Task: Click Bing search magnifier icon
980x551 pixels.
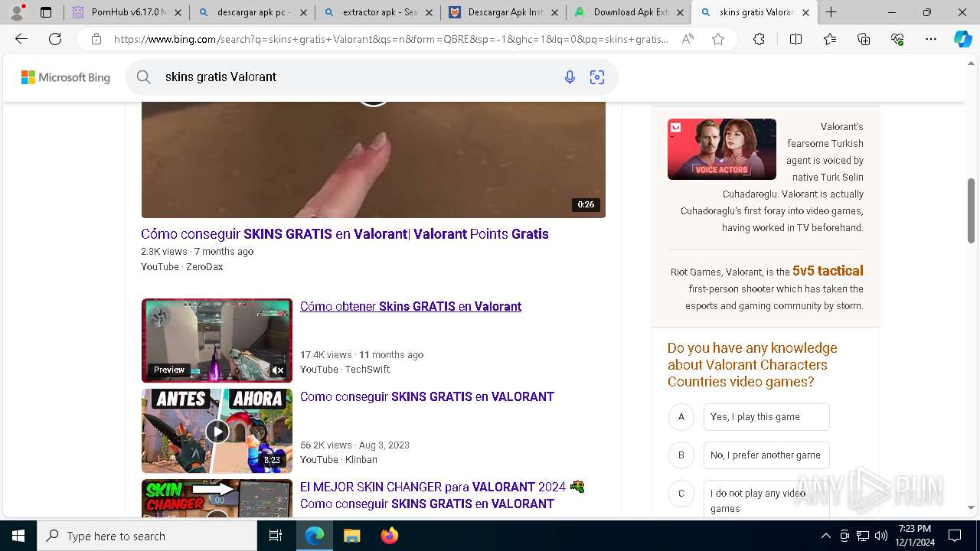Action: pyautogui.click(x=144, y=77)
